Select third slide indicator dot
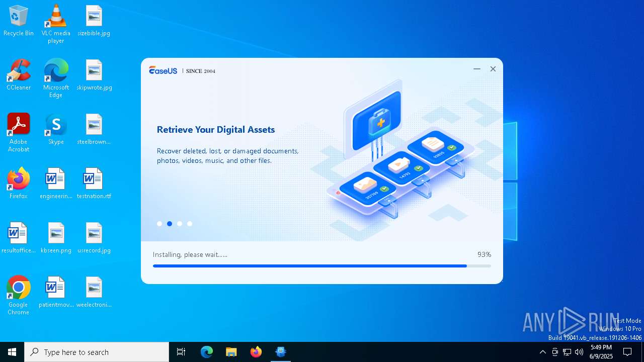 pos(180,224)
